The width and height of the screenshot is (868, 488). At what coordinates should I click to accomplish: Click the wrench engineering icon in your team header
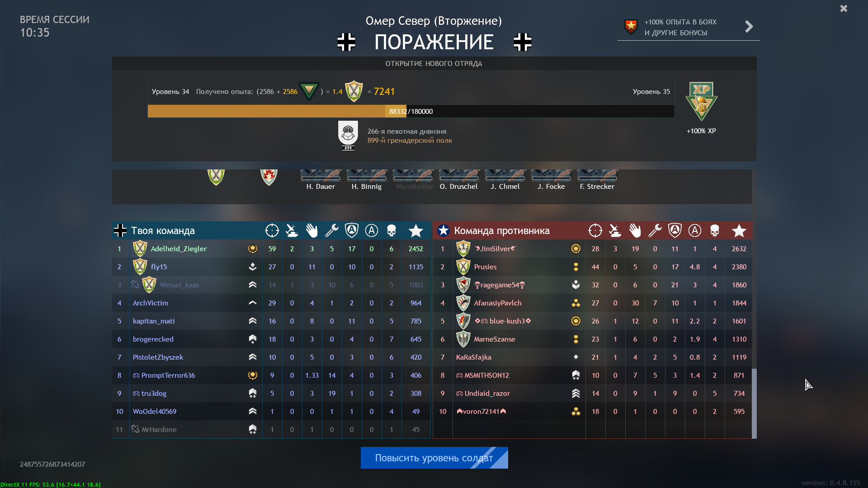tap(332, 231)
